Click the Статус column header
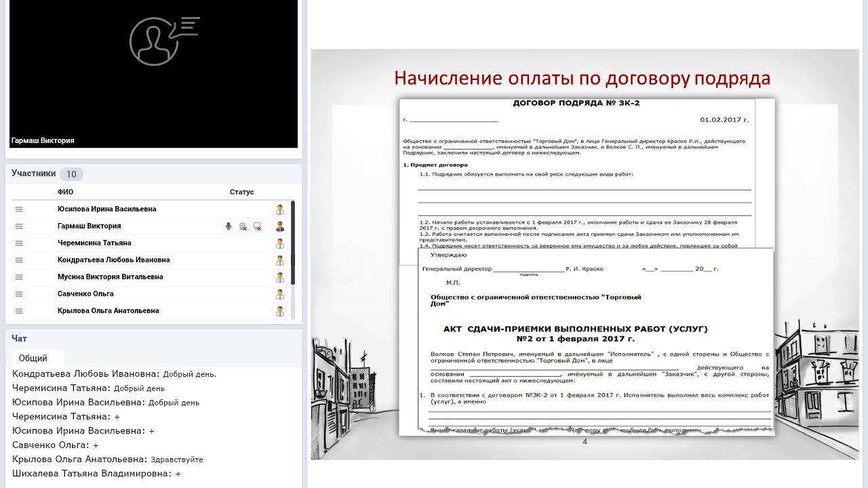This screenshot has width=868, height=488. (x=241, y=192)
